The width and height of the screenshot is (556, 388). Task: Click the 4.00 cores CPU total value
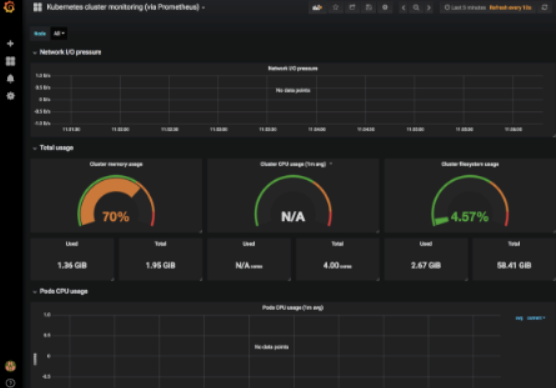tap(337, 265)
